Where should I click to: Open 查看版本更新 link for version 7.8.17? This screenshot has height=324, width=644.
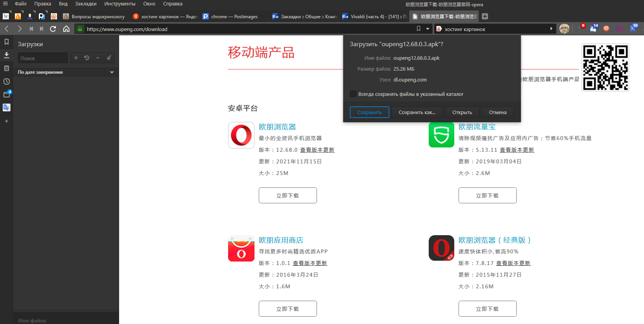coord(513,263)
